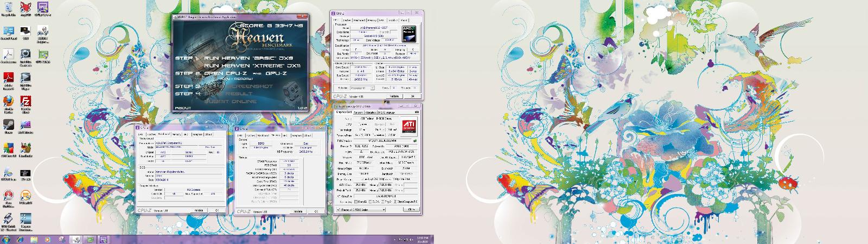The width and height of the screenshot is (868, 244).
Task: Open the Graphics Card tab in GPU-Z
Action: point(344,112)
